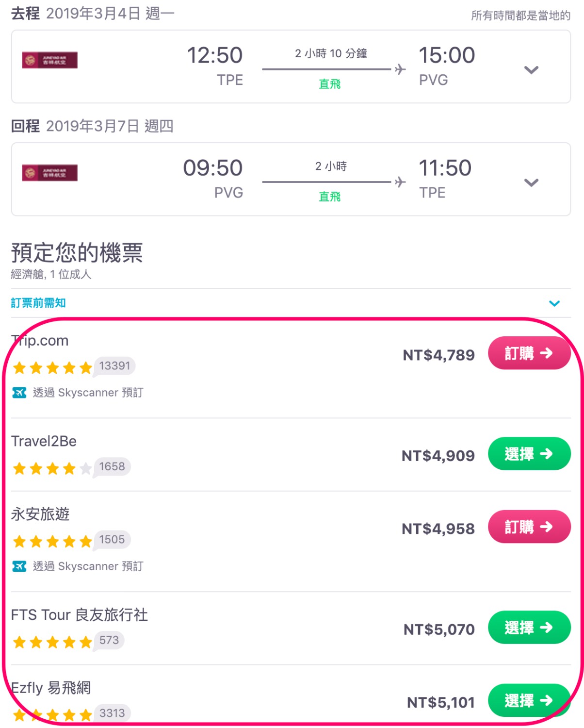The image size is (584, 728).
Task: Click Trip.com star rating
Action: 52,367
